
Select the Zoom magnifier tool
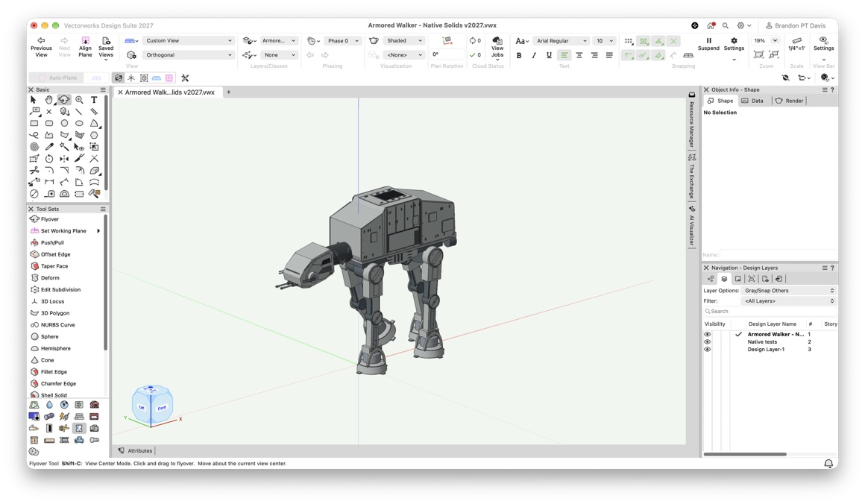click(80, 100)
